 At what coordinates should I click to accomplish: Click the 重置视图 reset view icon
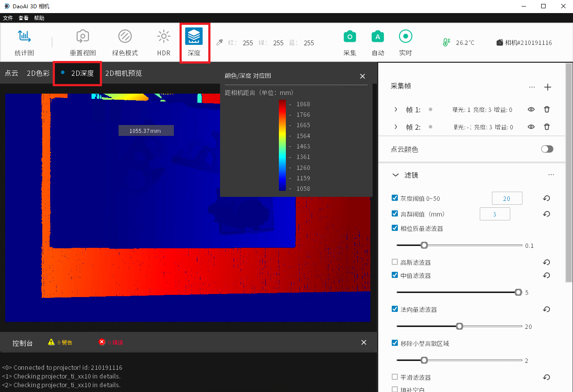click(x=83, y=37)
